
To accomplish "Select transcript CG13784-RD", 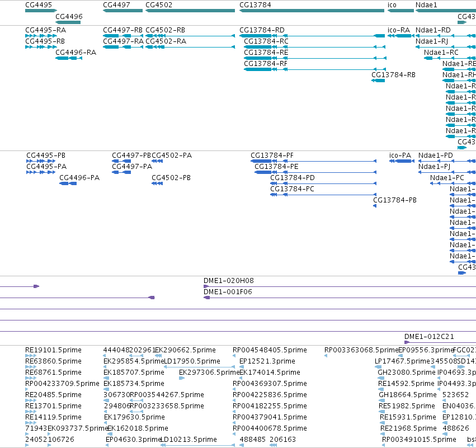I will pos(262,30).
